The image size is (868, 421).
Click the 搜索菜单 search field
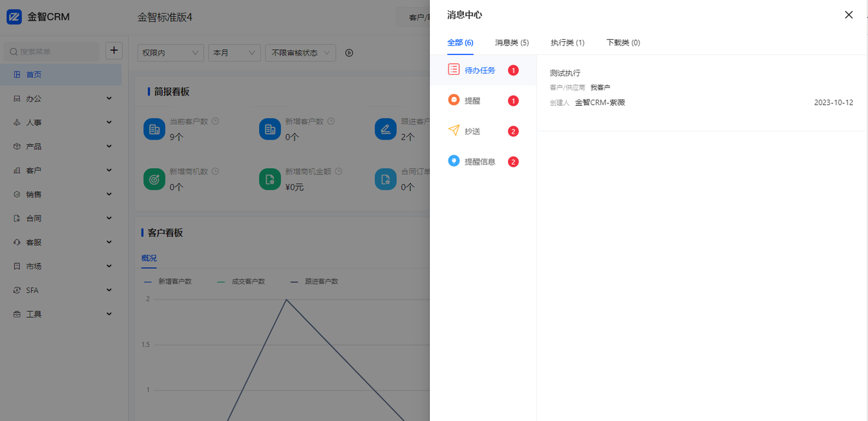click(x=52, y=52)
